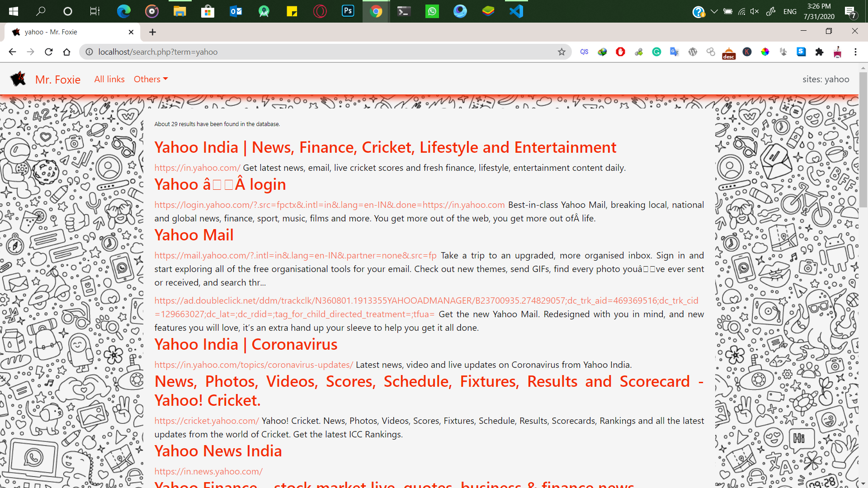868x488 pixels.
Task: Toggle the muted volume tray icon
Action: 754,11
